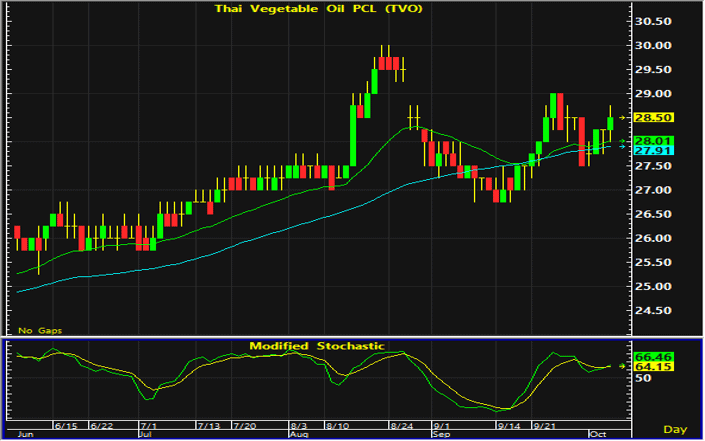
Task: Select the green 28.01 moving average value
Action: 653,141
